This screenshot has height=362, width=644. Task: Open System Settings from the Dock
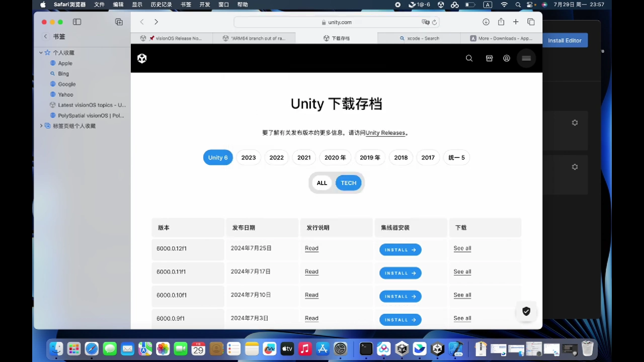tap(341, 348)
